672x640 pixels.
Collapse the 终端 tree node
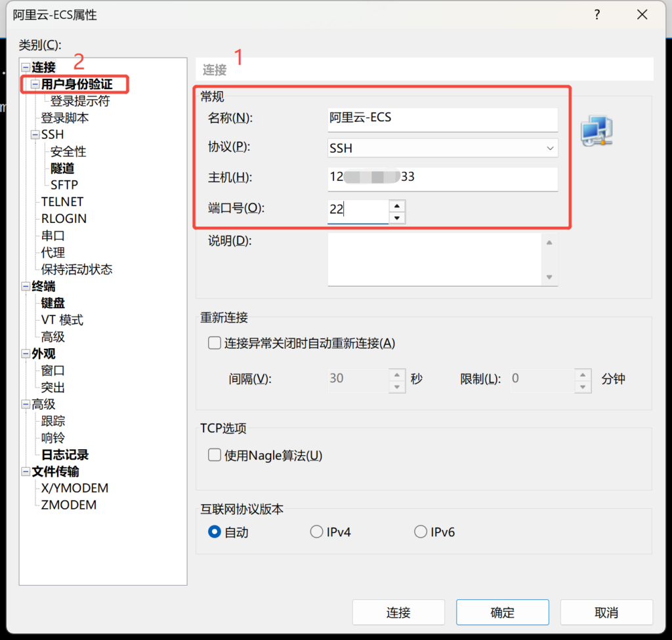26,287
